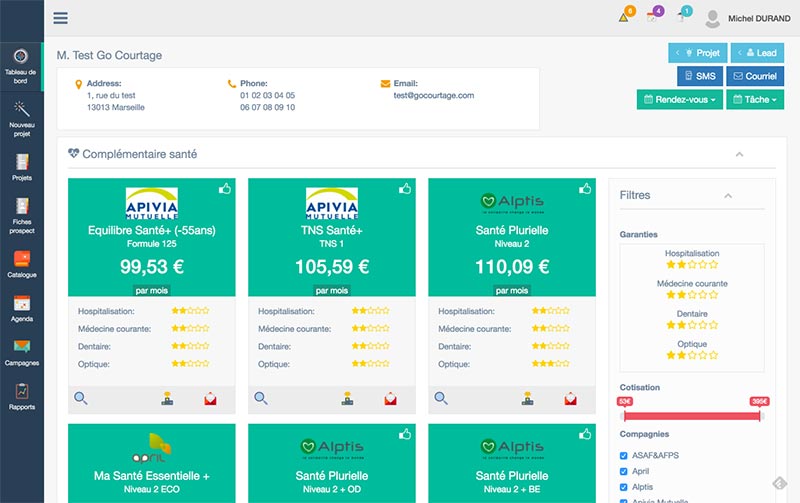Toggle the April company checkbox
The width and height of the screenshot is (800, 503).
click(x=624, y=470)
